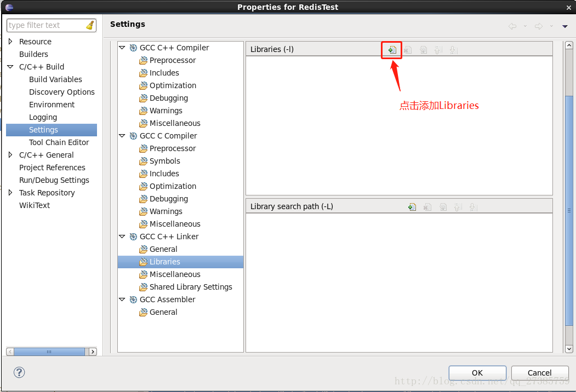Click the GCC Assembler tool icon
Viewport: 576px width, 392px height.
point(133,299)
